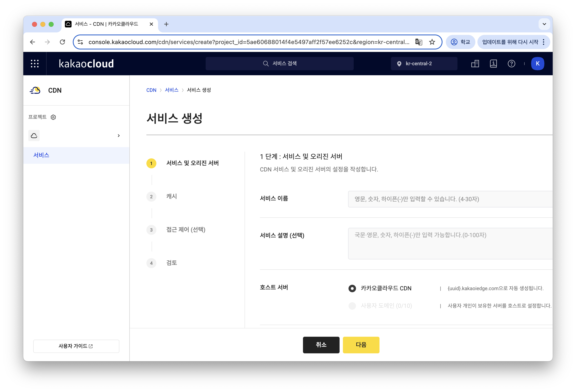Close the 서비스 - CDN browser tab
The image size is (576, 392).
tap(151, 24)
